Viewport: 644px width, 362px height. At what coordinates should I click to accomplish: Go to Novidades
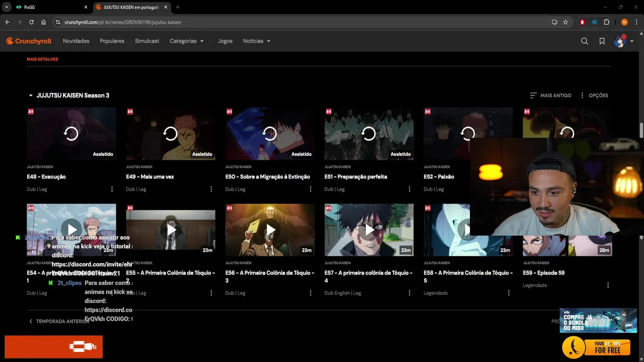click(x=76, y=41)
